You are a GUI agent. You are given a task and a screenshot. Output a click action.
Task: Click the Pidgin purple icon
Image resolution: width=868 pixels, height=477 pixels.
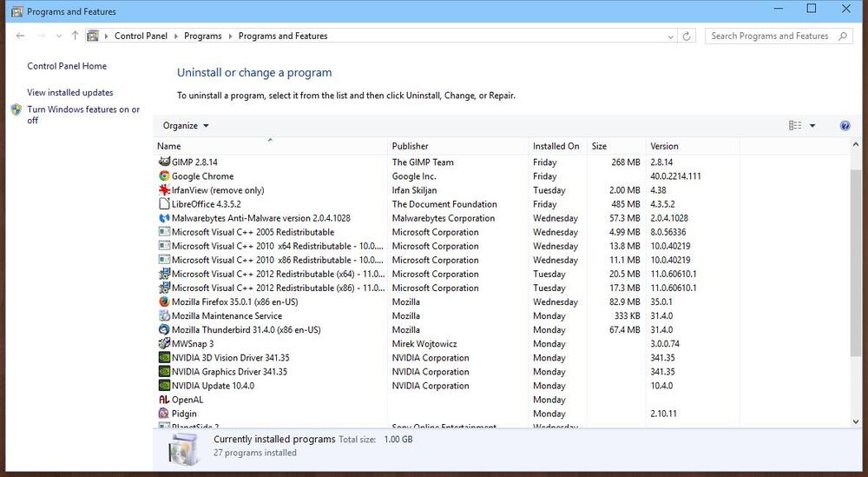tap(164, 414)
